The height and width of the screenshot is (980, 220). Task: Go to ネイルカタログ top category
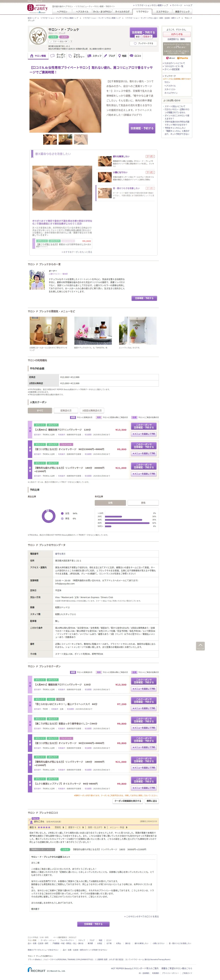click(x=122, y=12)
